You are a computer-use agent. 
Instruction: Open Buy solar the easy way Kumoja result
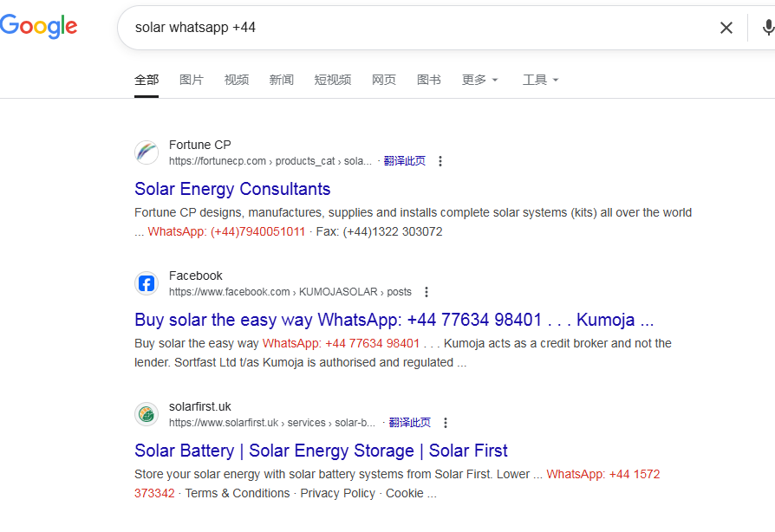point(394,320)
